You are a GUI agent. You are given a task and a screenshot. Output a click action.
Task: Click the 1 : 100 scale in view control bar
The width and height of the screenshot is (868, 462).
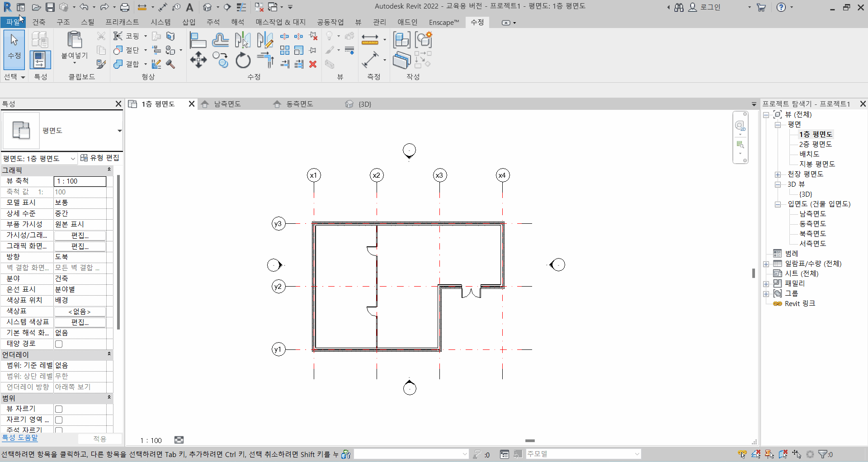click(x=151, y=441)
